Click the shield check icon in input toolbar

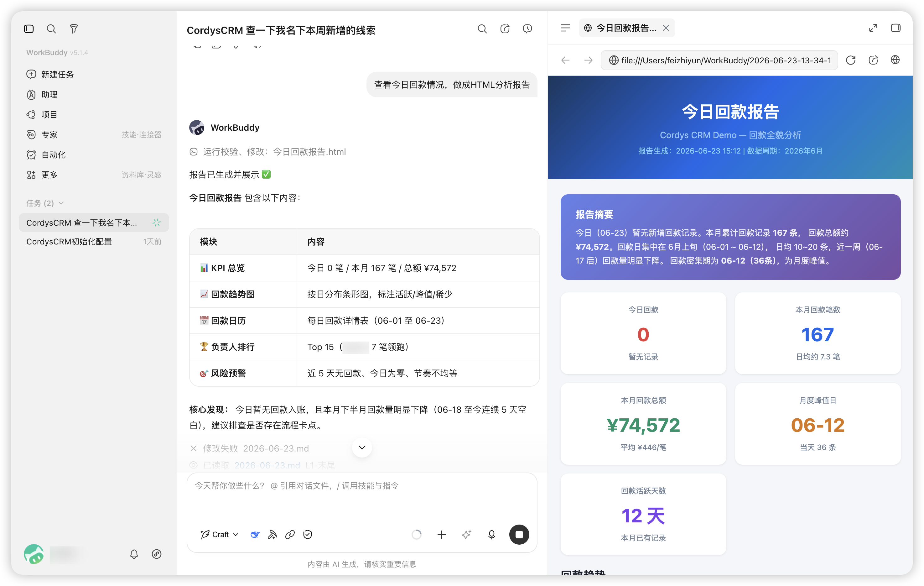coord(307,535)
